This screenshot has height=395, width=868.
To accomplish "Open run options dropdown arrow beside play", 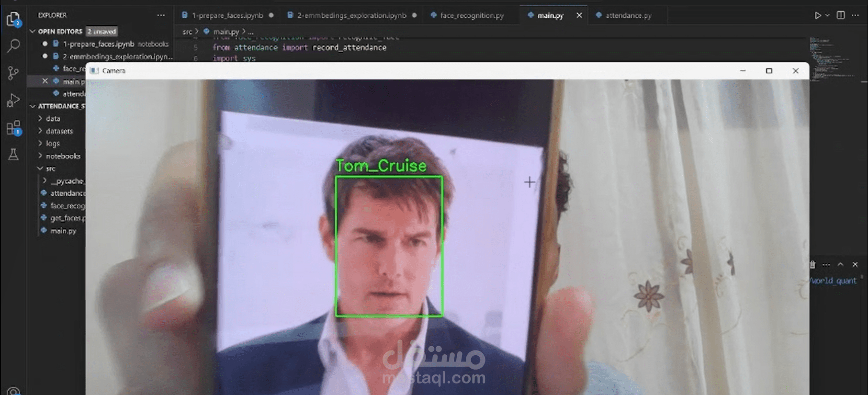I will (827, 15).
